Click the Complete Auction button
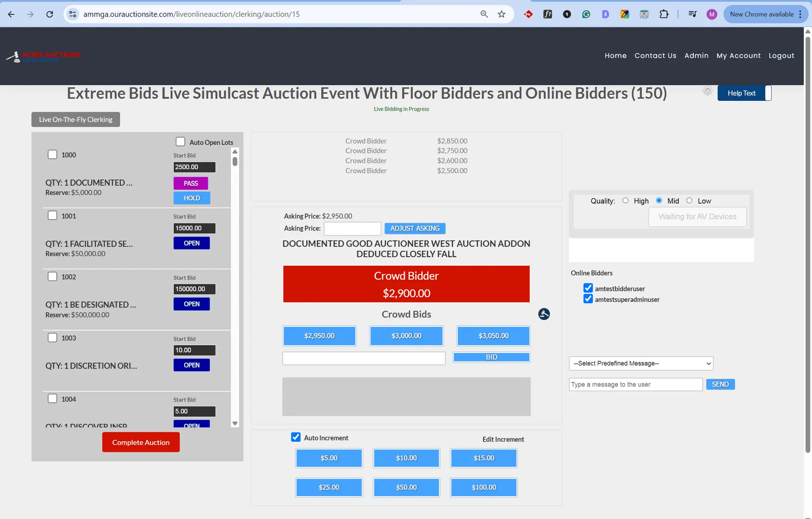812x519 pixels. click(x=141, y=442)
